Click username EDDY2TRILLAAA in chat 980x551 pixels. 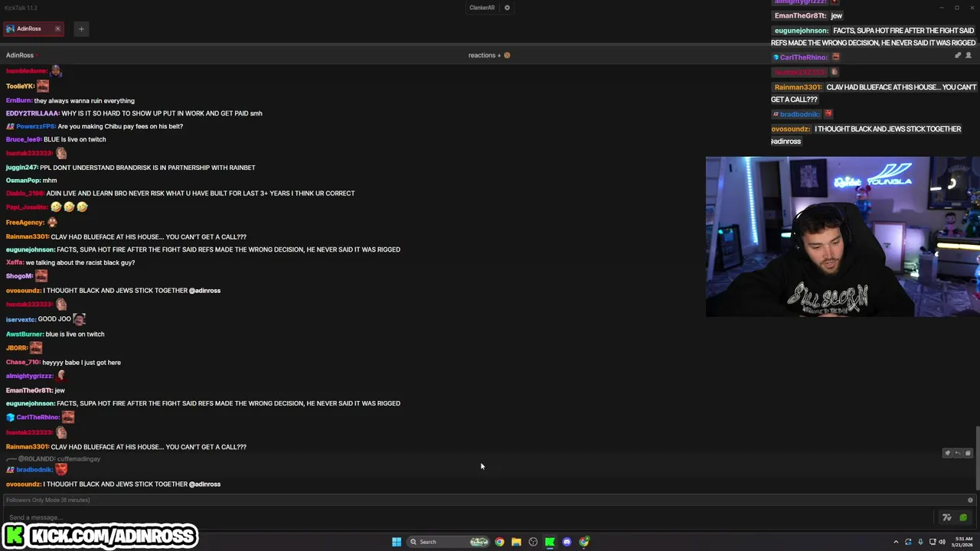[32, 113]
